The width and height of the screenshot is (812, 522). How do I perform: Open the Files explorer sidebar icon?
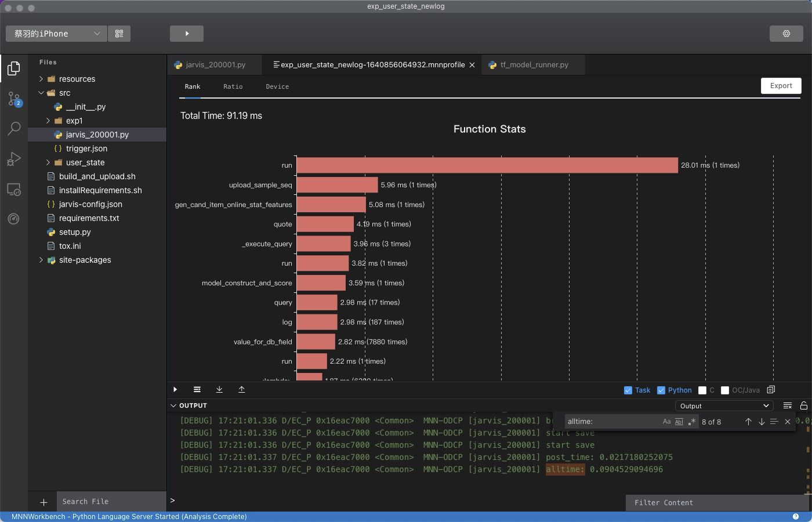[x=14, y=68]
